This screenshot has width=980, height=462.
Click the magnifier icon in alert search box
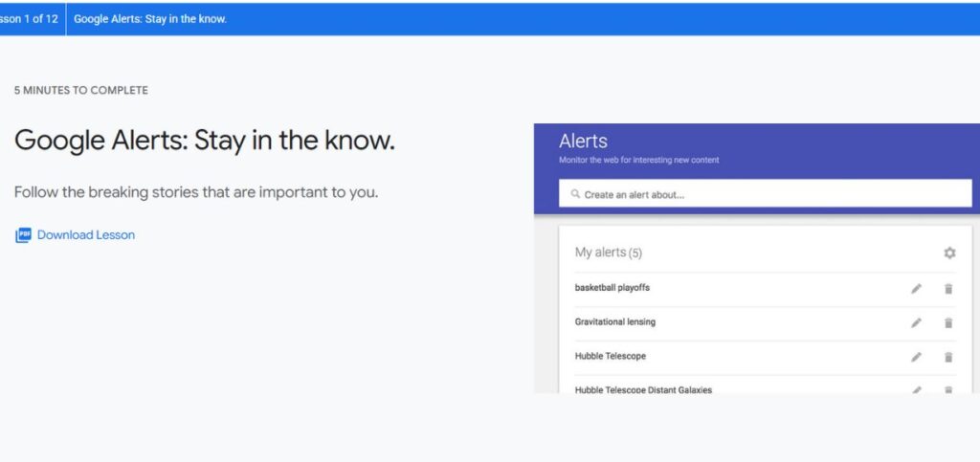coord(575,194)
